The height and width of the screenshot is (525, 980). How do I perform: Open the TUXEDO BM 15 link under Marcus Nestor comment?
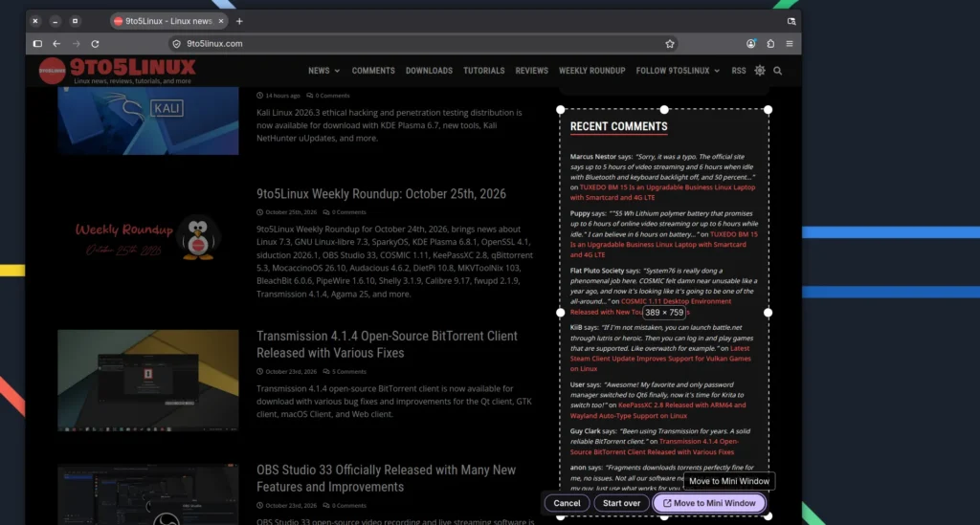(662, 192)
